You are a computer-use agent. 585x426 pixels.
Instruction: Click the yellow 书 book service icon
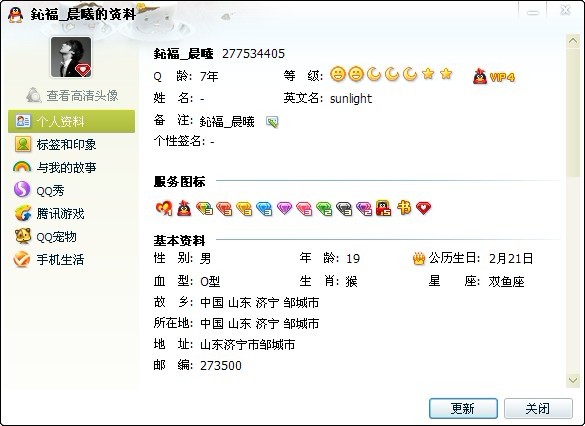pyautogui.click(x=404, y=207)
